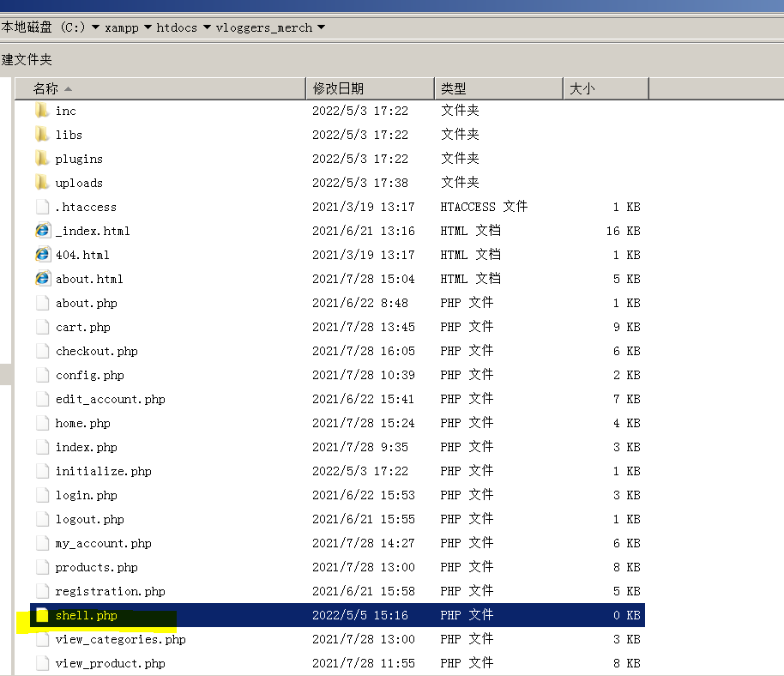Viewport: 784px width, 676px height.
Task: Select the uploads folder icon
Action: [x=43, y=183]
